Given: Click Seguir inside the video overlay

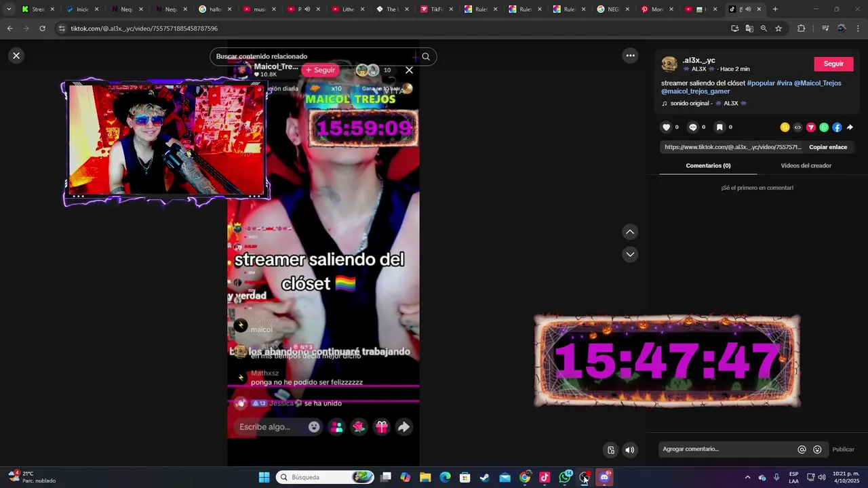Looking at the screenshot, I should pyautogui.click(x=320, y=70).
